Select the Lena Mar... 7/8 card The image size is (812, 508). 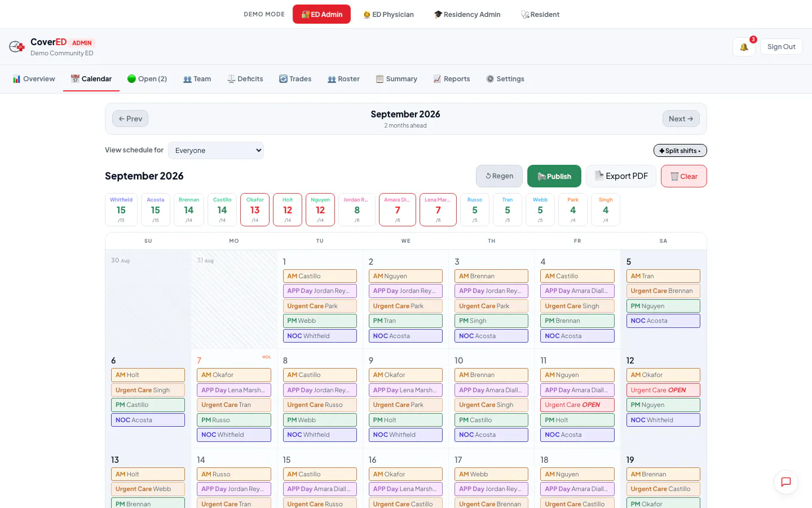pyautogui.click(x=438, y=210)
